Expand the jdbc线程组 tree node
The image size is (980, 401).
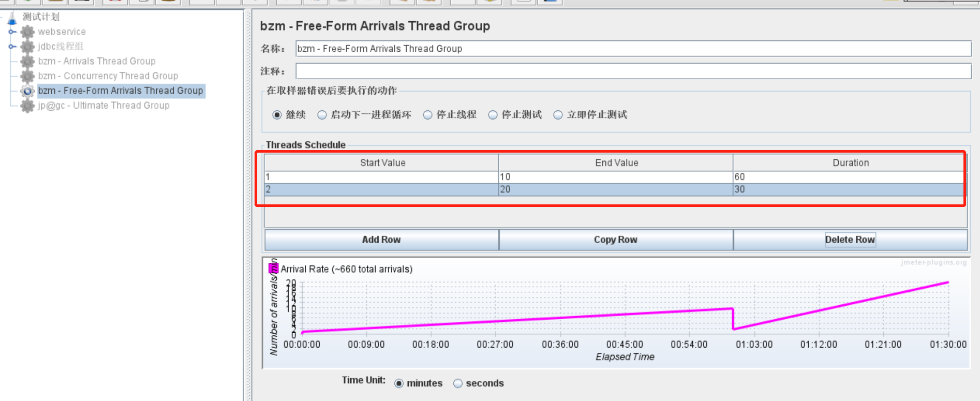12,47
